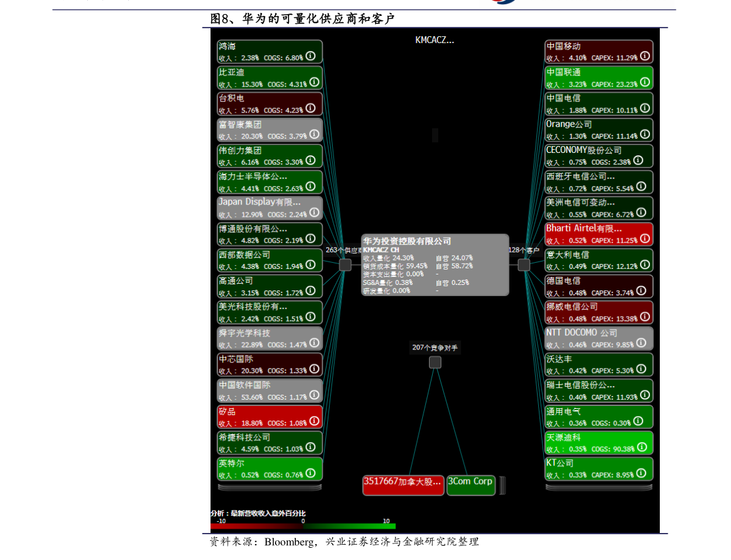Open info icon for 台积电 card
731x560 pixels.
pos(311,108)
